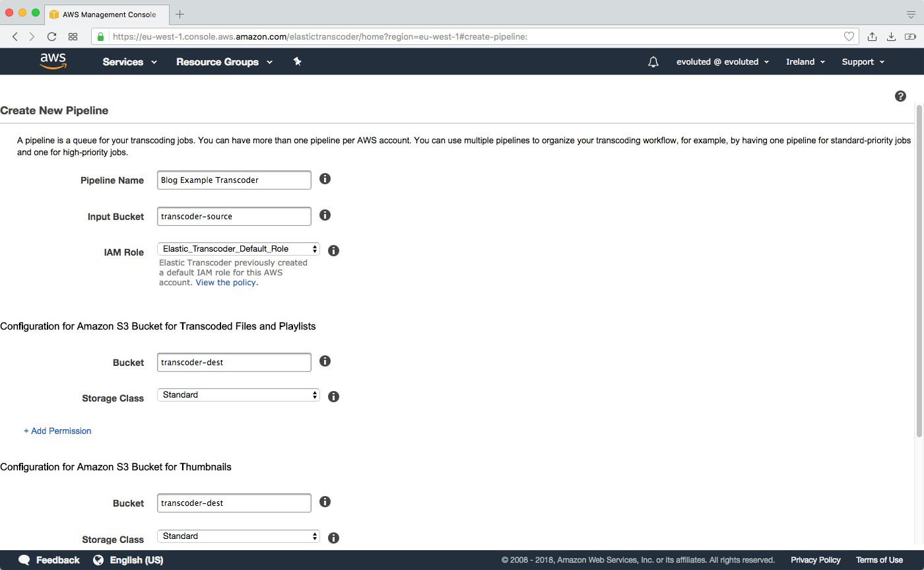Click the Feedback button in footer
924x570 pixels.
tap(49, 560)
